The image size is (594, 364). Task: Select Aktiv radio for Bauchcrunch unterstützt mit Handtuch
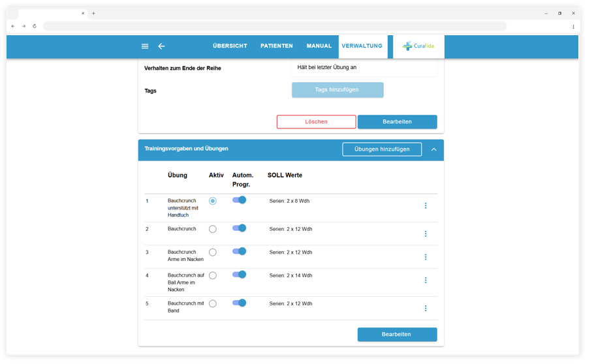213,201
